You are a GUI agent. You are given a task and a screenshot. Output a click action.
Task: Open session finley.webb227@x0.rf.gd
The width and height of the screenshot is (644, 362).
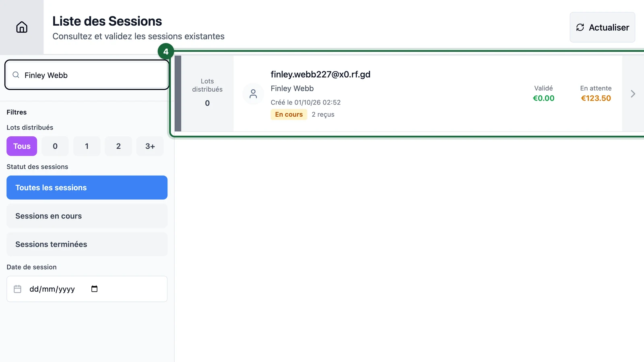tap(409, 94)
